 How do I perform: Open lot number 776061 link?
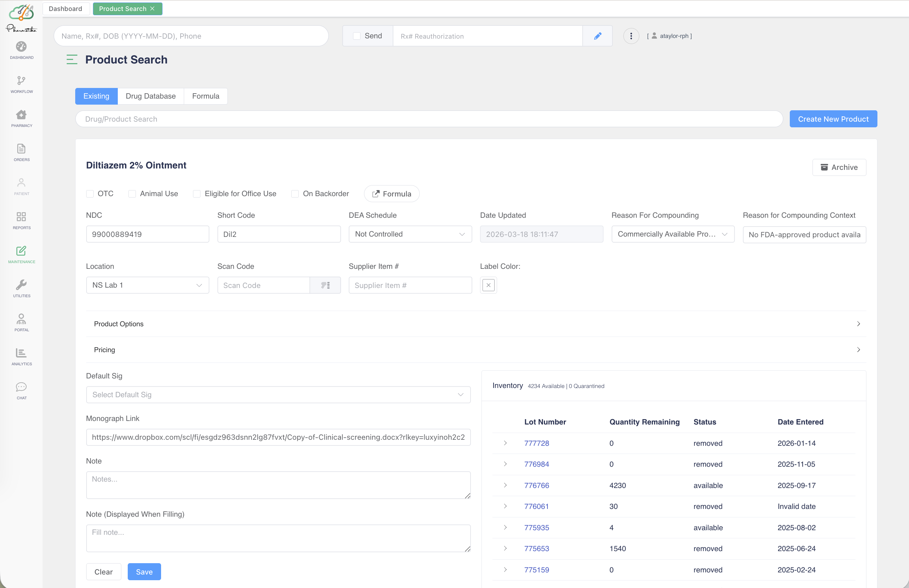click(x=536, y=506)
